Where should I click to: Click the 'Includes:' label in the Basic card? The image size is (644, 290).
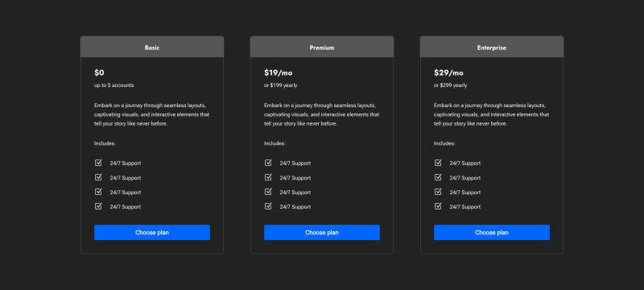pyautogui.click(x=105, y=143)
